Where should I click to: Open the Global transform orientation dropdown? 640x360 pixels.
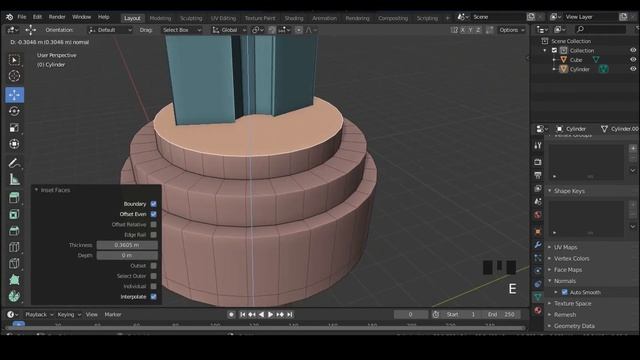pos(229,30)
